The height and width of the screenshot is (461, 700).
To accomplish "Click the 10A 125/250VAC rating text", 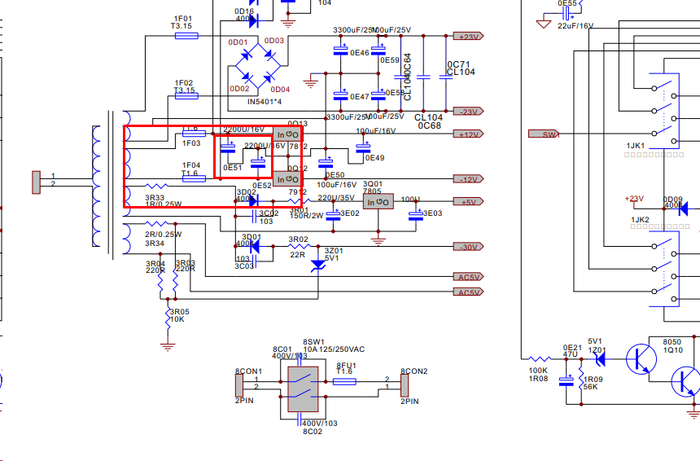I will (334, 349).
